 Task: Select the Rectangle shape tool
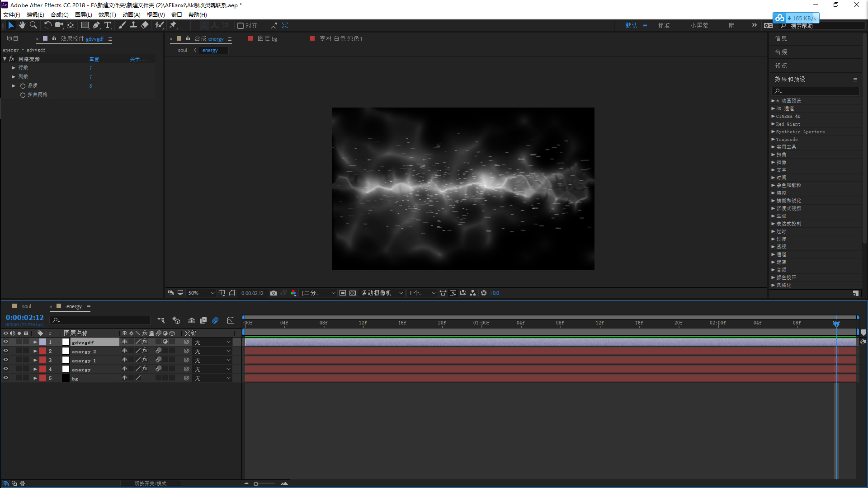point(85,25)
